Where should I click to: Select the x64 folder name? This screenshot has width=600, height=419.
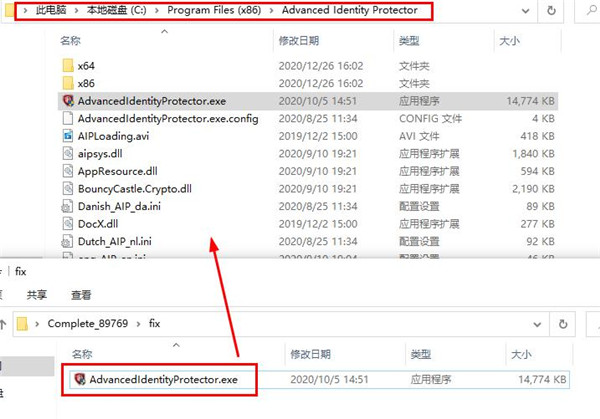click(86, 66)
